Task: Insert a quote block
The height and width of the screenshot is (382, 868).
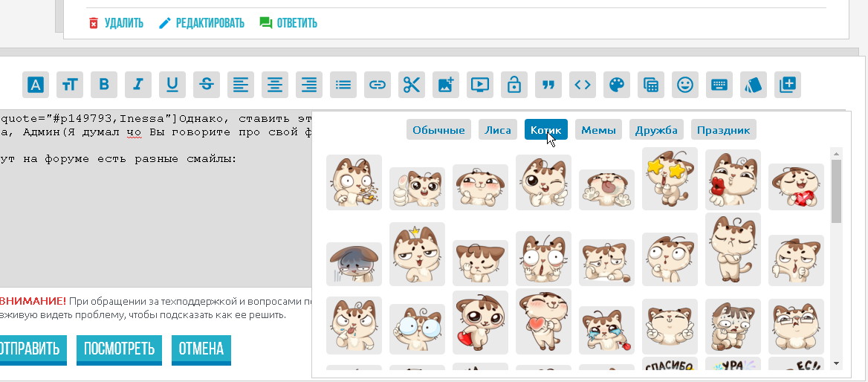Action: coord(548,85)
